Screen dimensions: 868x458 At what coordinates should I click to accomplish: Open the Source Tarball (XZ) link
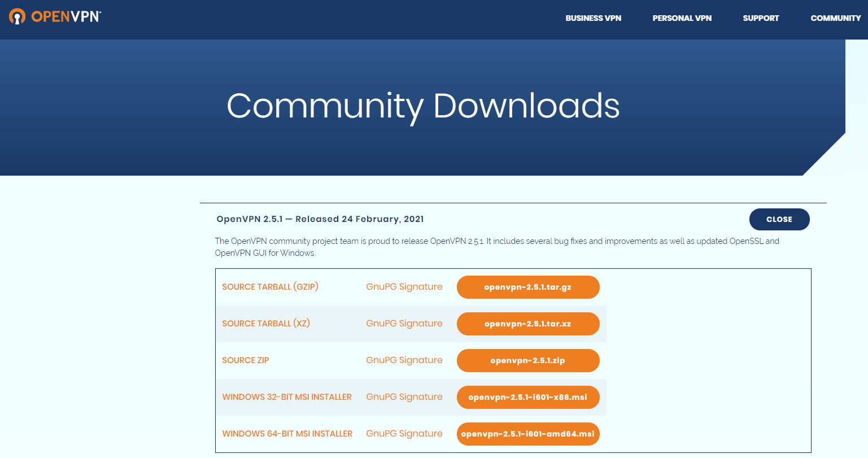coord(266,324)
